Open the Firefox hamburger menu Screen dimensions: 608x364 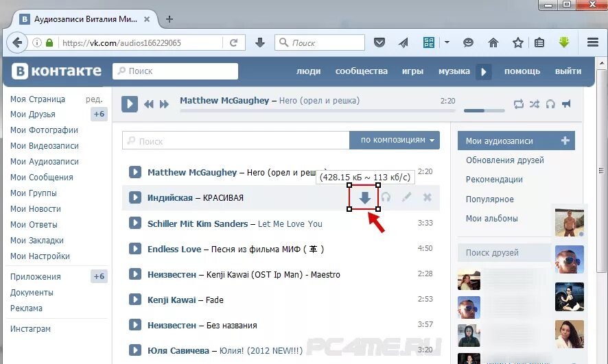click(x=592, y=42)
